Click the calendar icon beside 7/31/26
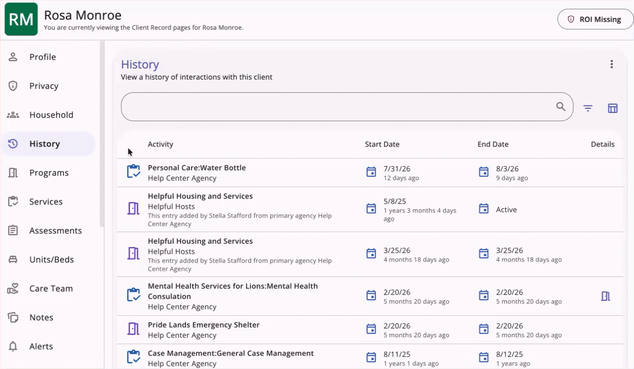Screen dimensions: 634x369 click(371, 172)
